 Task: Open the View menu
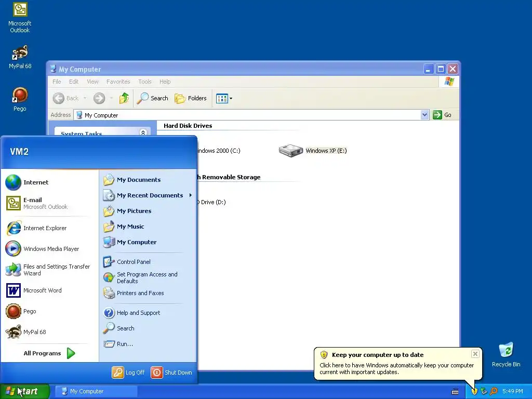(x=92, y=82)
